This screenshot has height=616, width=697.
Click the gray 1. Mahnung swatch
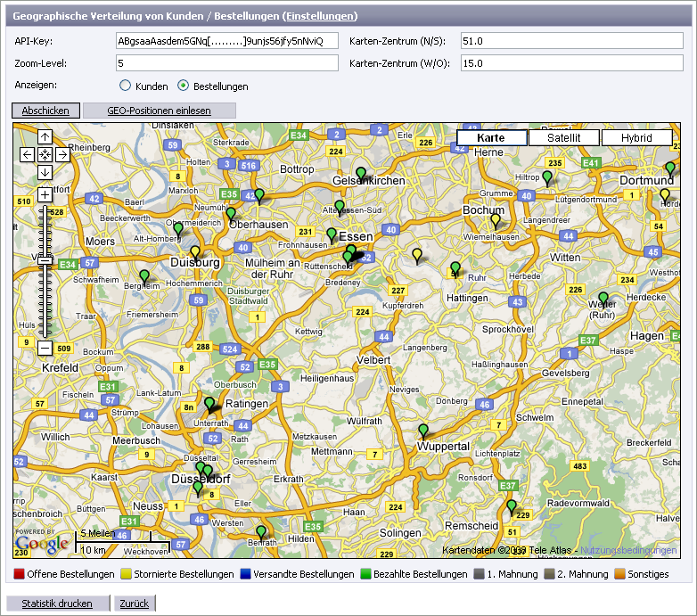(x=480, y=574)
